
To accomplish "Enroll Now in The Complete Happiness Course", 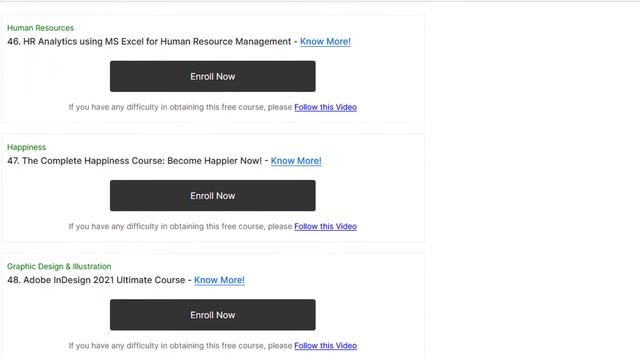I will coord(213,196).
